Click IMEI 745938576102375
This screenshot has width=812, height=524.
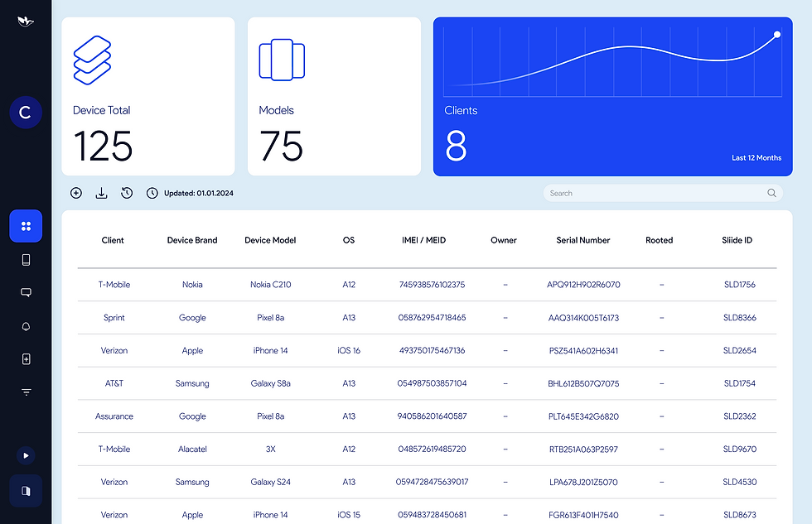432,285
